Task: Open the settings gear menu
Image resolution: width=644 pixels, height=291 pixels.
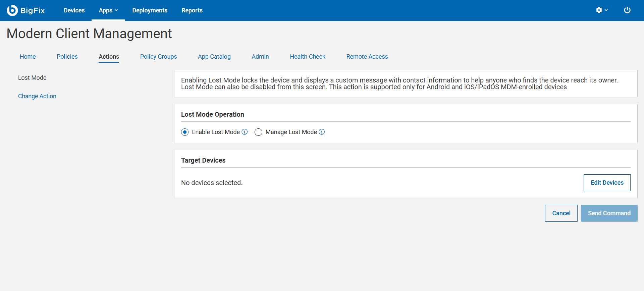Action: pyautogui.click(x=602, y=10)
